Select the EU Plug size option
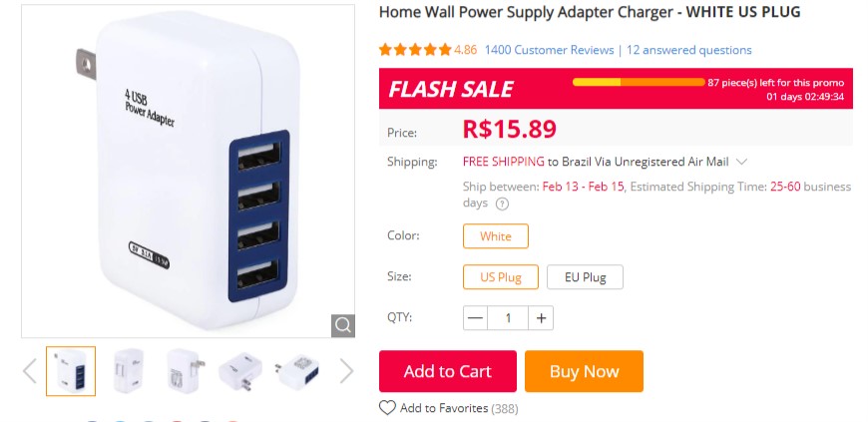868x422 pixels. click(x=585, y=277)
